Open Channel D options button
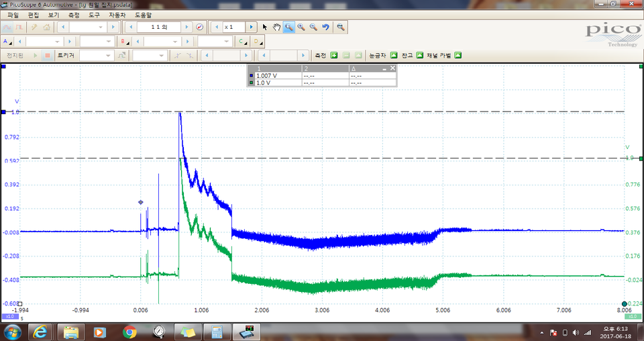Screen dimensions: 644x341 [258, 42]
